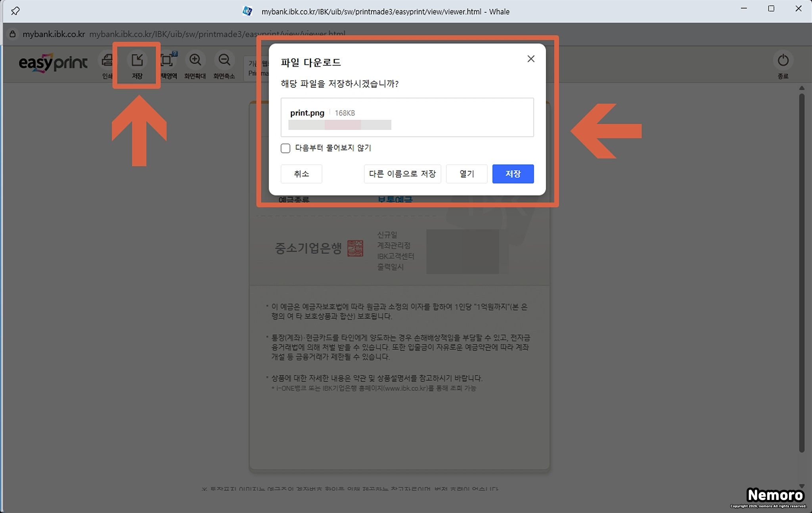This screenshot has width=812, height=513.
Task: Click scrollbar up arrow
Action: pyautogui.click(x=801, y=88)
